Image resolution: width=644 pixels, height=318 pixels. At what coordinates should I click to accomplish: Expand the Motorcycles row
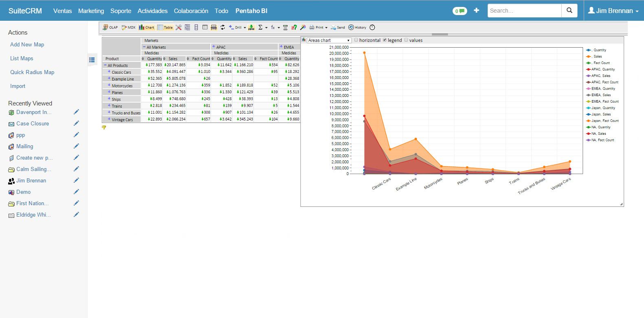point(109,86)
